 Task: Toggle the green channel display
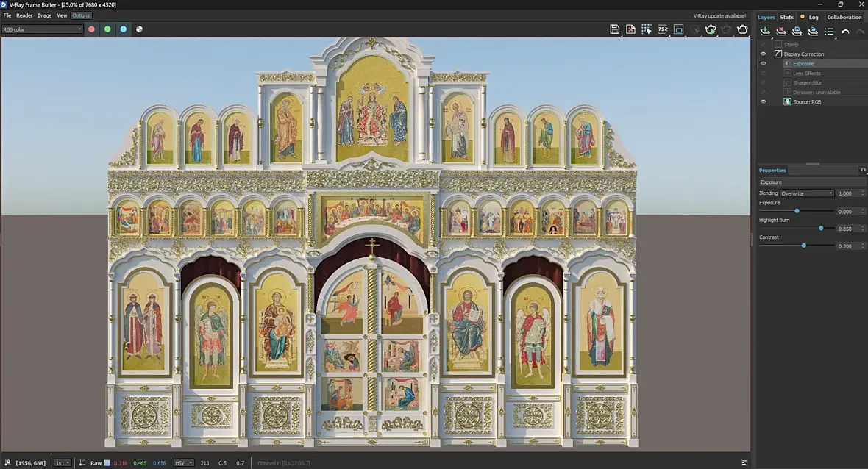(107, 29)
